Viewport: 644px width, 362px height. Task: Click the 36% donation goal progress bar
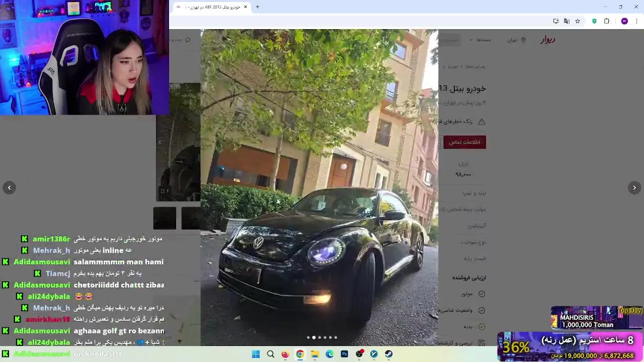click(570, 346)
